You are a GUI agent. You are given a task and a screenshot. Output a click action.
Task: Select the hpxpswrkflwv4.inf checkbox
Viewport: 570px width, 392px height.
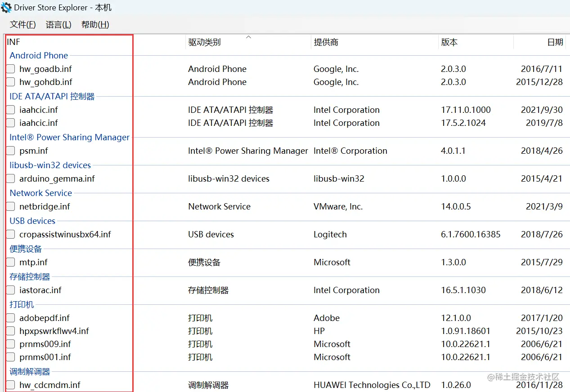[11, 331]
